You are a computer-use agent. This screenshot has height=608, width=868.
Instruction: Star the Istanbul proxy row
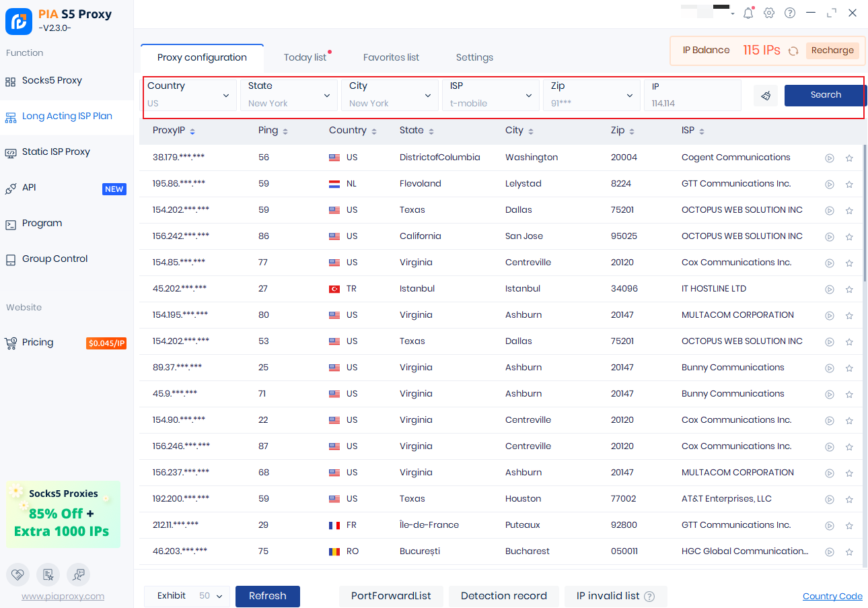849,289
